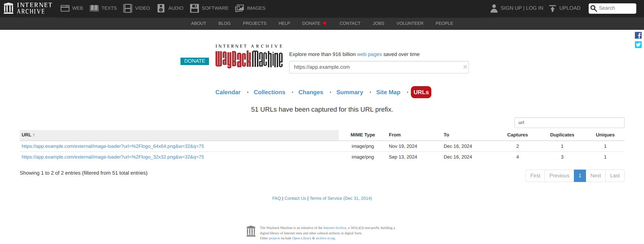Open the People menu item
The width and height of the screenshot is (644, 244).
[x=444, y=23]
